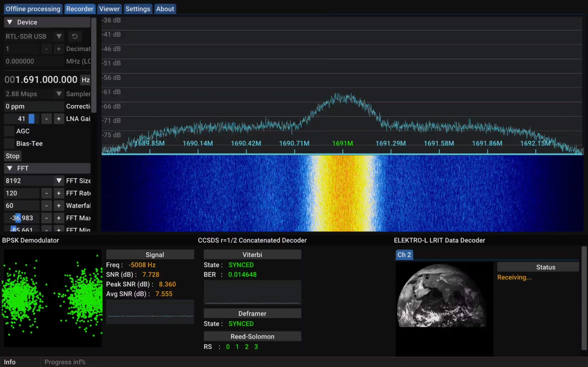Decrease the Waterfall rate
This screenshot has height=367, width=588.
coord(47,205)
